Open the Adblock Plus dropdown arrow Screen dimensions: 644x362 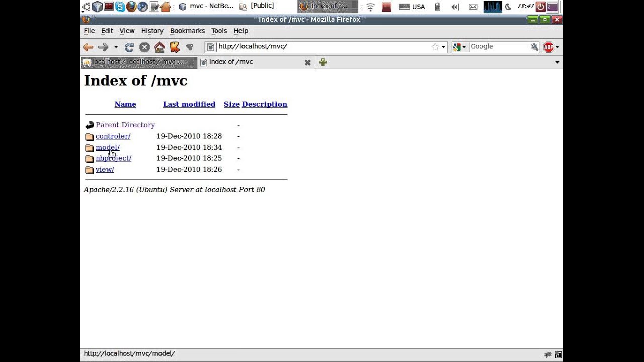[x=557, y=47]
